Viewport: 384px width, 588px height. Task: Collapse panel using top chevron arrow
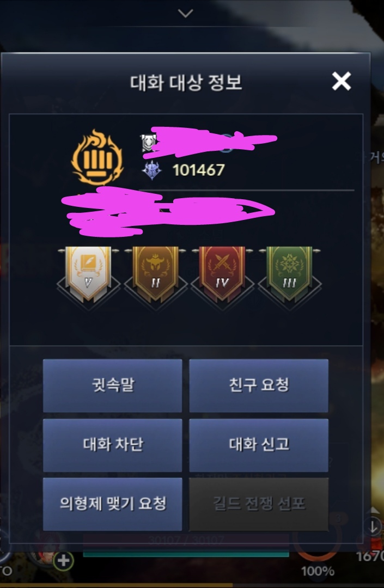(186, 14)
